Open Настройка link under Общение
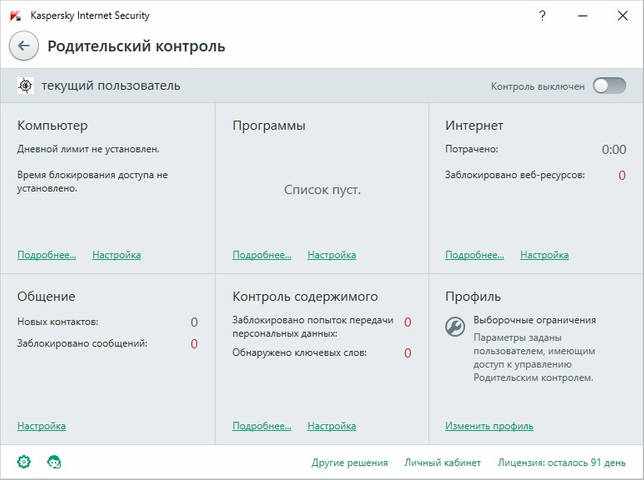The width and height of the screenshot is (644, 480). tap(41, 426)
